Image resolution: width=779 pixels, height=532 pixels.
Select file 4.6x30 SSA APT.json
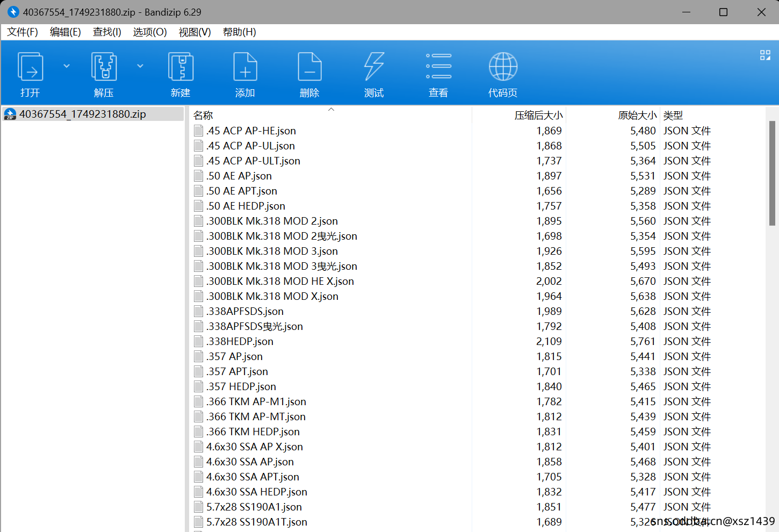(x=253, y=477)
